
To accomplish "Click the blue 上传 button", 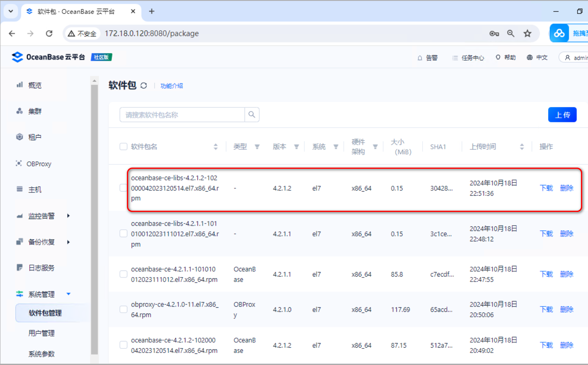I will point(562,115).
